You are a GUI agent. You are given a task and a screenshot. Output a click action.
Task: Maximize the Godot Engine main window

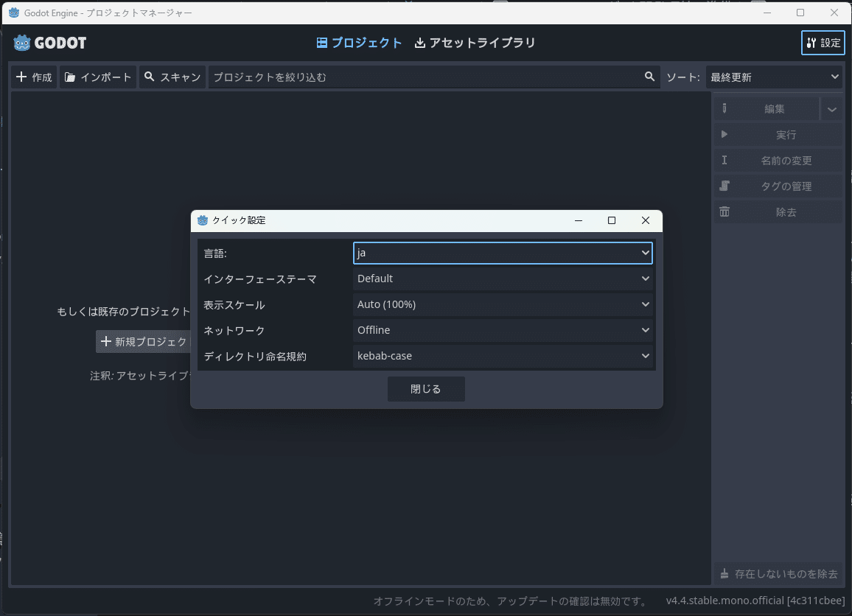800,13
